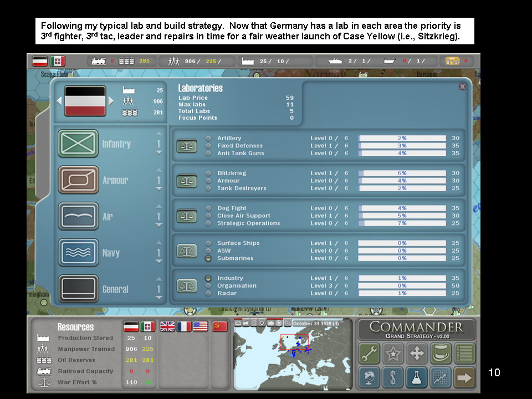Decrease Navy labs with down arrow

click(159, 262)
